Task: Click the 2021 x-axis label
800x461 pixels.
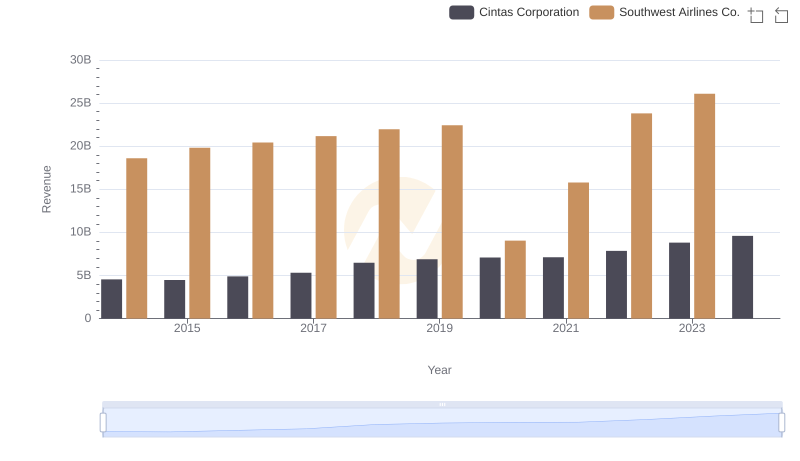Action: (x=566, y=328)
